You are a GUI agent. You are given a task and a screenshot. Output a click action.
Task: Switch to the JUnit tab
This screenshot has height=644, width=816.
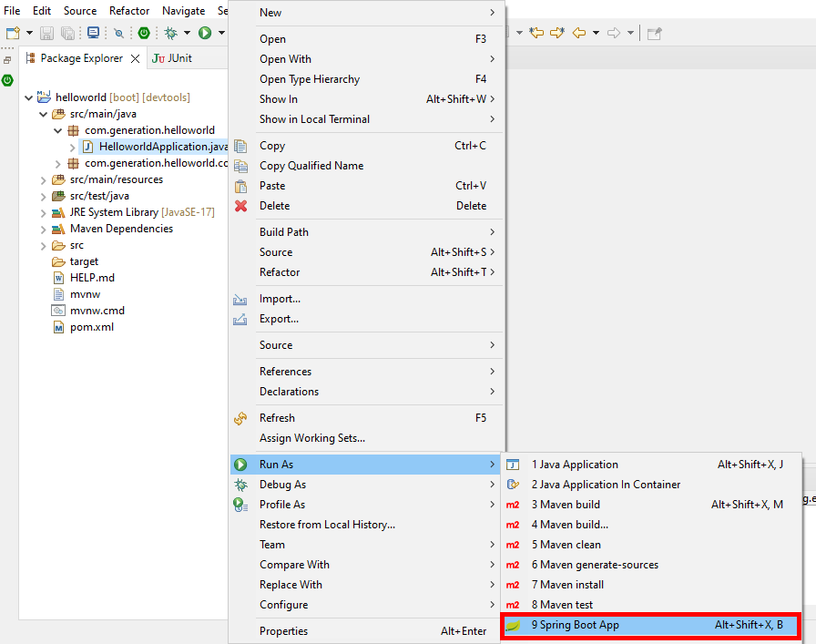click(172, 58)
